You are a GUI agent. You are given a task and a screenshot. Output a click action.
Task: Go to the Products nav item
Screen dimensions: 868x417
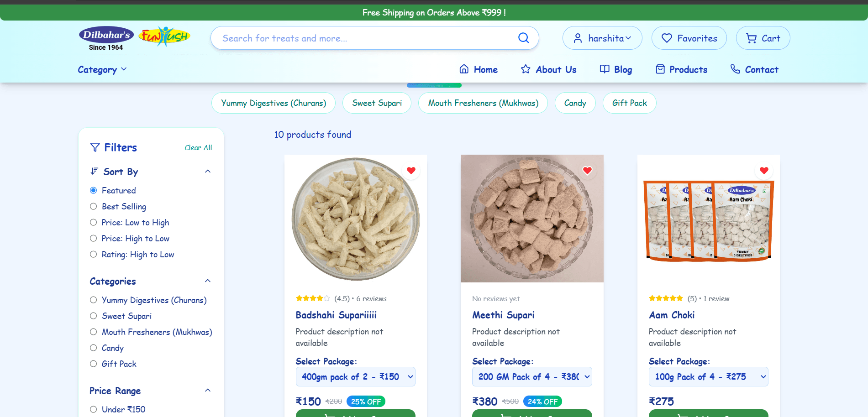coord(682,69)
